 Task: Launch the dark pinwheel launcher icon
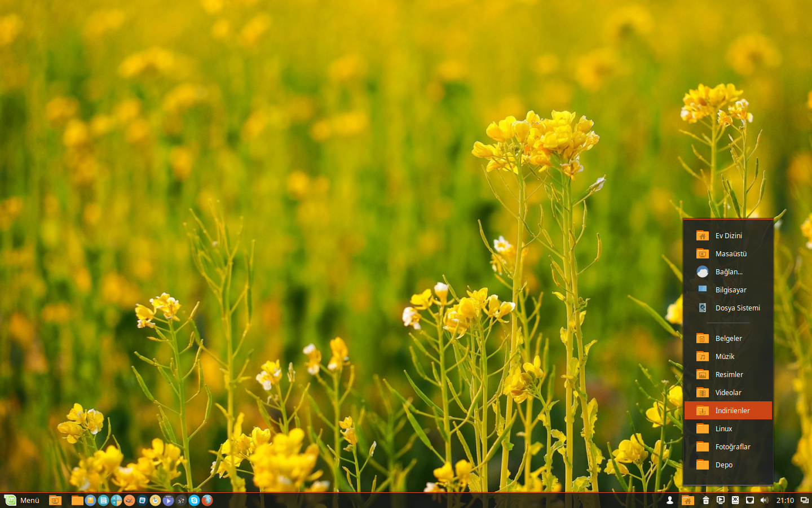[x=181, y=500]
